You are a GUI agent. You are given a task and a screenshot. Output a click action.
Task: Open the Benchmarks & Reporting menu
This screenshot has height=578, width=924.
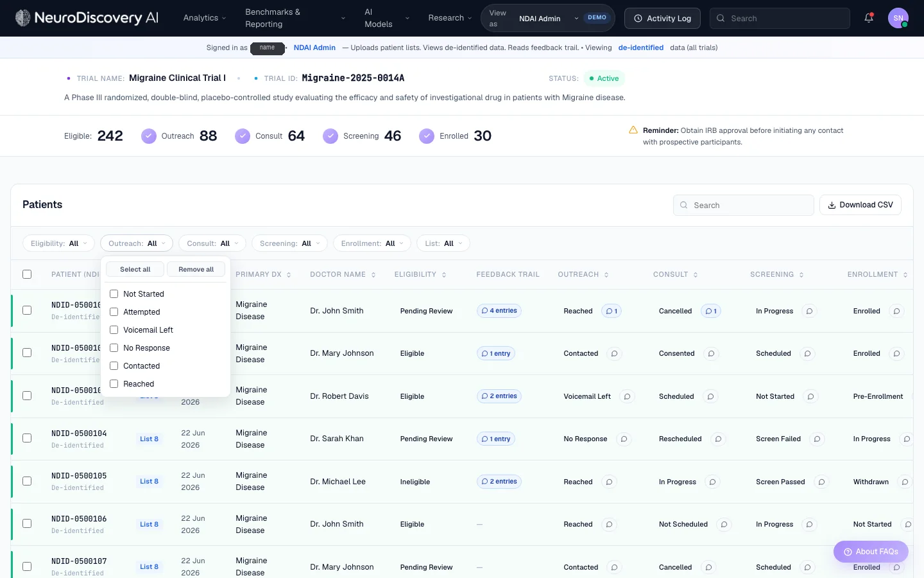coord(295,18)
